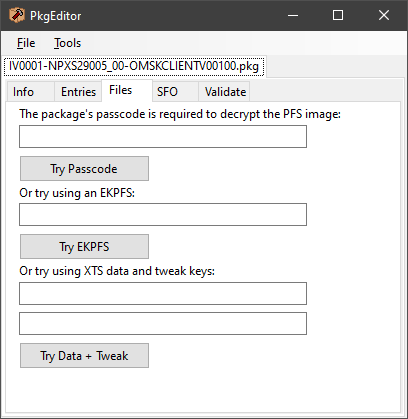Viewport: 408px width, 419px height.
Task: Click the Try Passcode button
Action: click(84, 169)
